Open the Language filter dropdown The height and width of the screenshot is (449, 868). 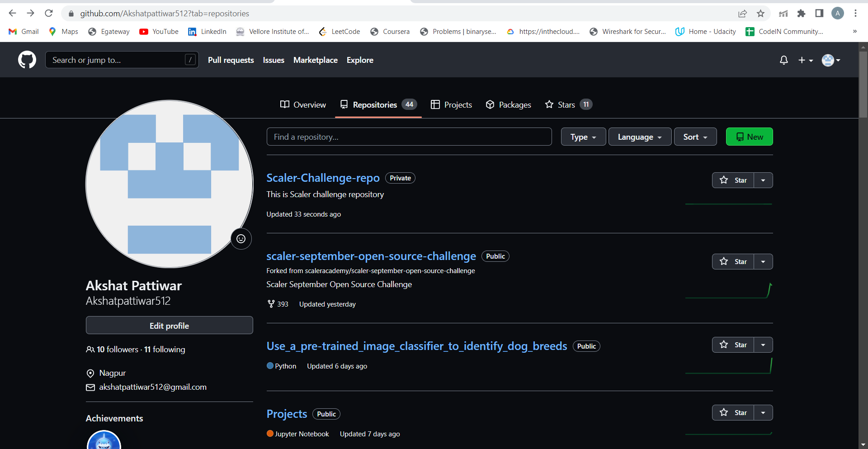tap(640, 137)
